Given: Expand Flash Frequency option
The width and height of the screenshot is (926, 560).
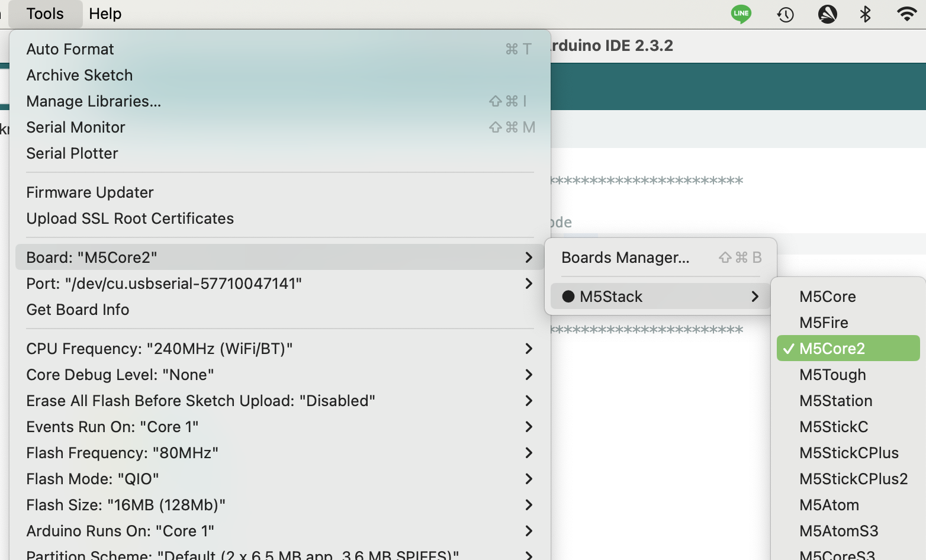Looking at the screenshot, I should coord(280,453).
